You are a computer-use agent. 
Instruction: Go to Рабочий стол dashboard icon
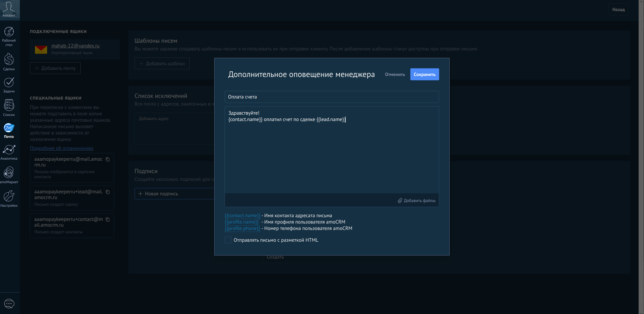pos(9,32)
